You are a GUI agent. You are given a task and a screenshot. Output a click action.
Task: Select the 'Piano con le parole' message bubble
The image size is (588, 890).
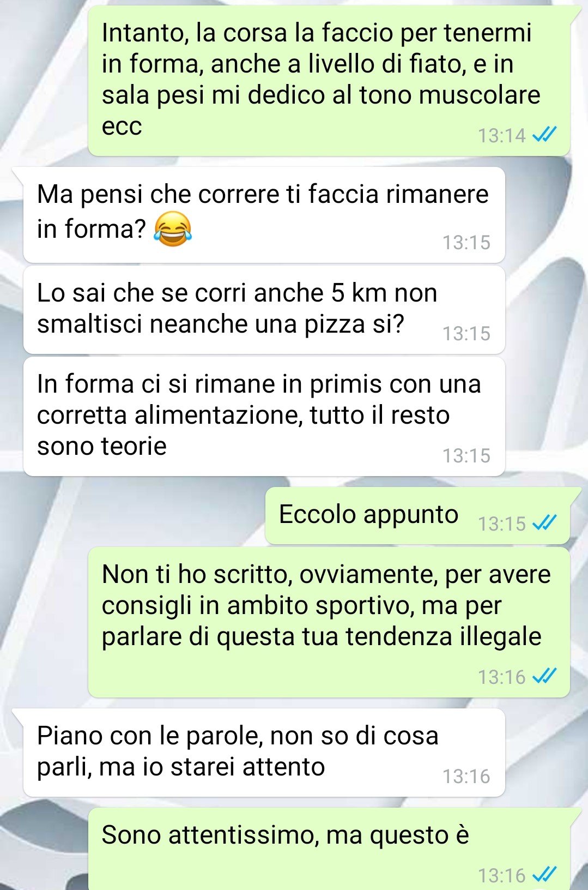264,753
